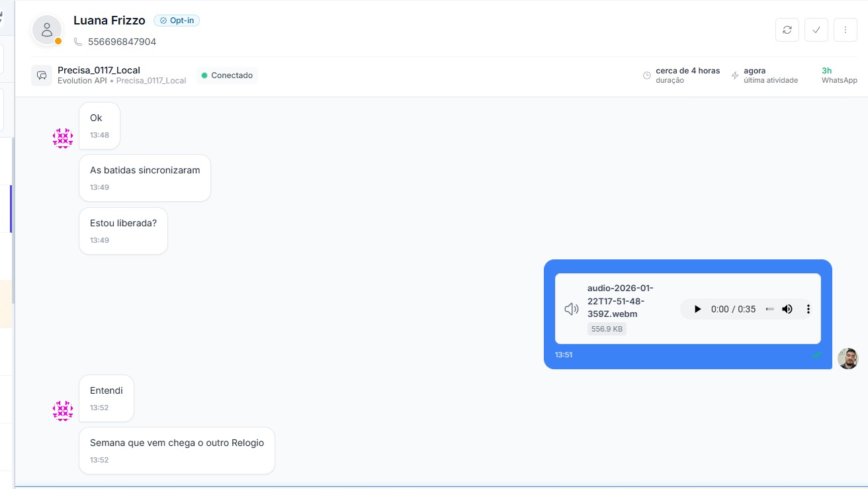Mark conversation resolved with checkmark button
868x489 pixels.
tap(816, 30)
